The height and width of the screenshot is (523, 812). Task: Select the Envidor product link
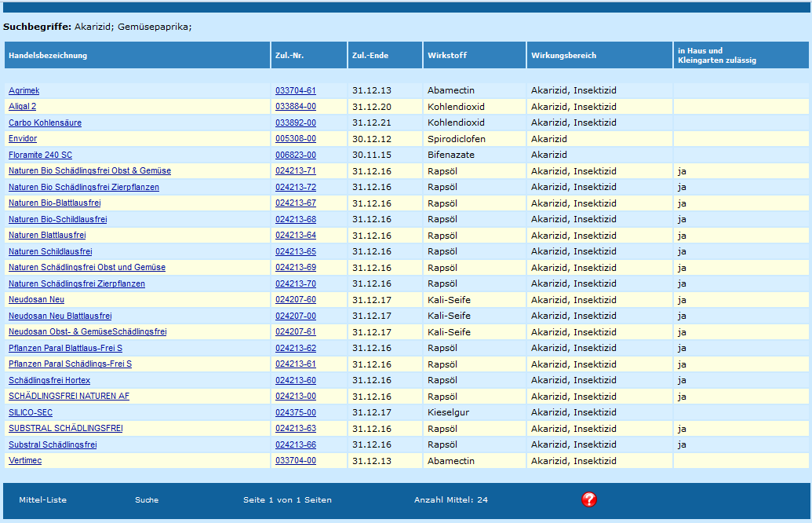(23, 138)
